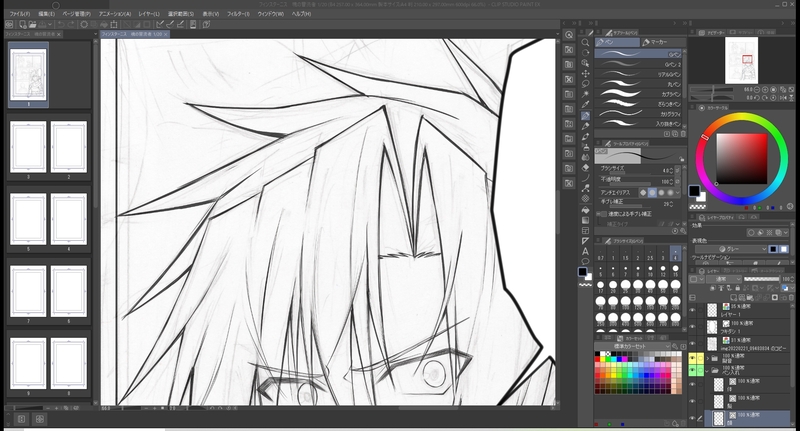Switch to the ペン sub tool group tab

pos(617,42)
